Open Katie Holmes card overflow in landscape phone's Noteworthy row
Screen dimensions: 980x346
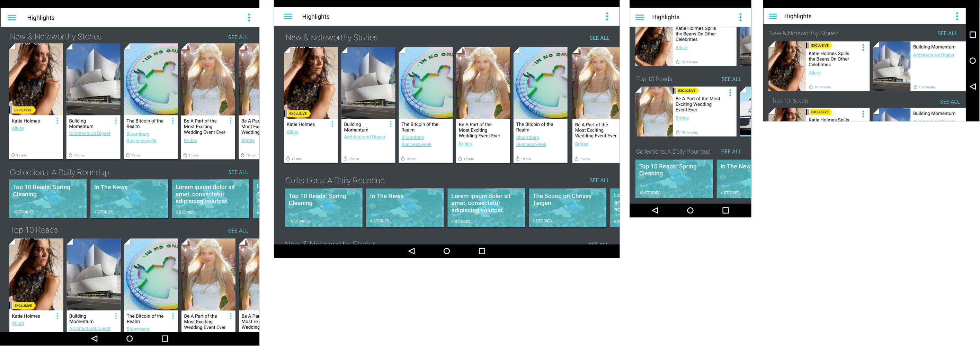click(x=863, y=47)
